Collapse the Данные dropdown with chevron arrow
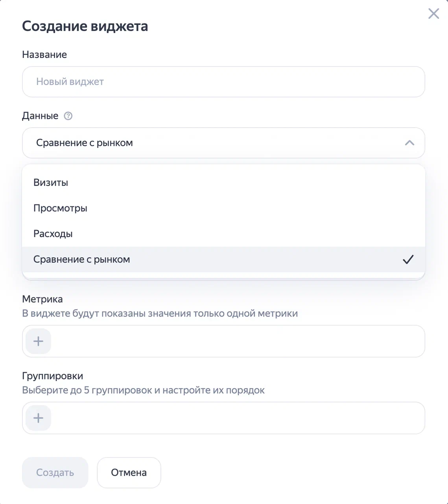The height and width of the screenshot is (504, 448). 409,143
